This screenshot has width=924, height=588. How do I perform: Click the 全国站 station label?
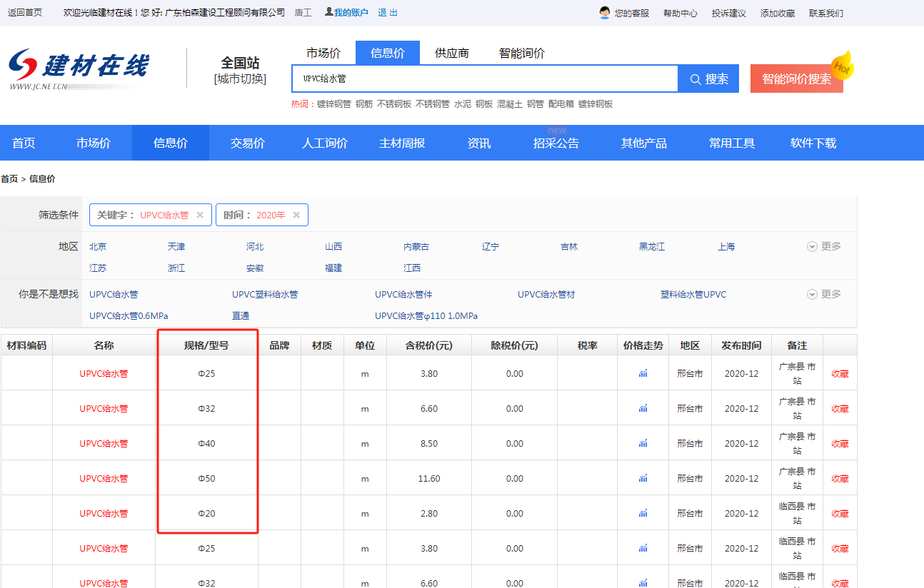[240, 63]
